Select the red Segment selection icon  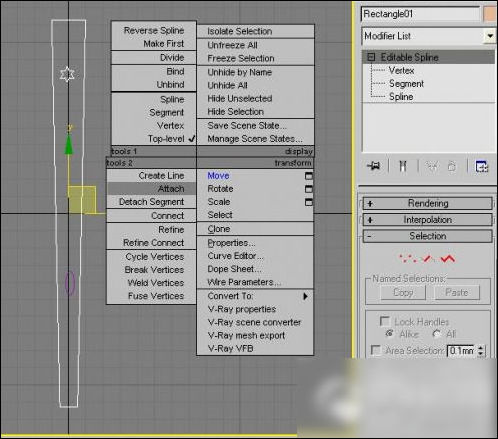pyautogui.click(x=428, y=258)
